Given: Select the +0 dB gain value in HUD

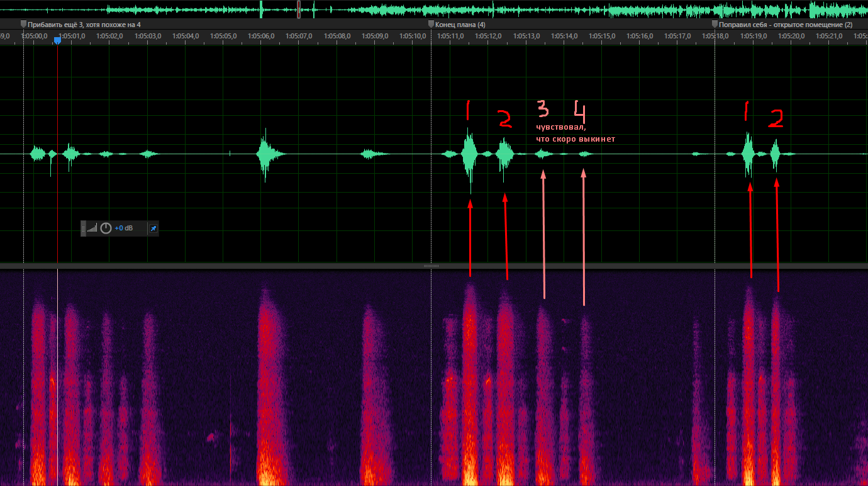Looking at the screenshot, I should pos(123,229).
